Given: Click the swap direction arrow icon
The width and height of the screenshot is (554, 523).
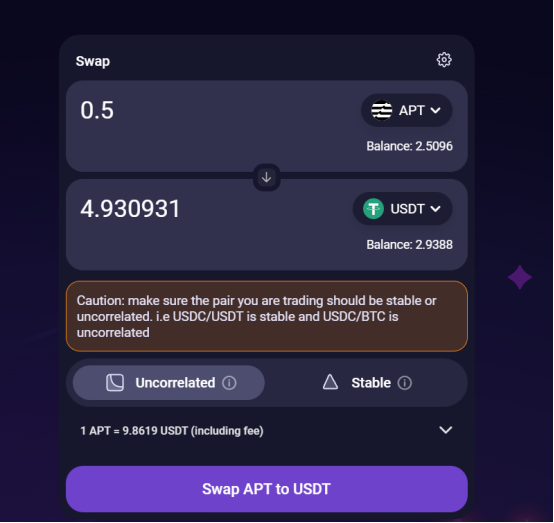Looking at the screenshot, I should coord(266,177).
